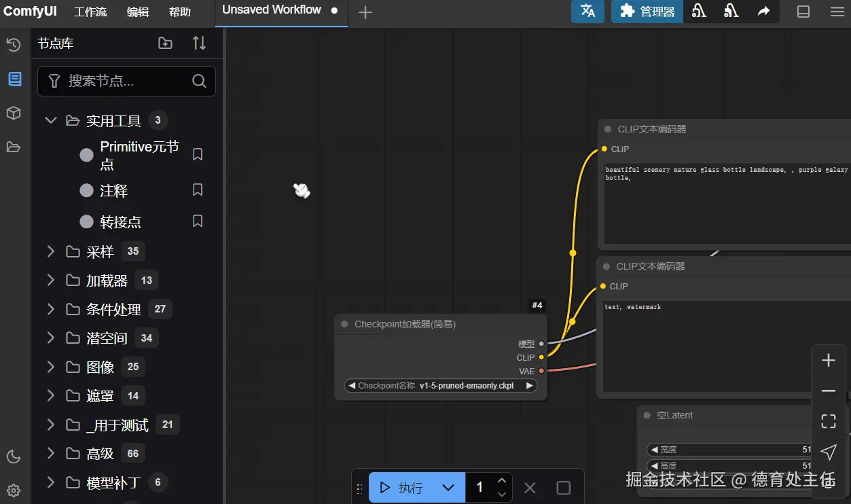Click the second network share icon in top bar

pyautogui.click(x=731, y=12)
